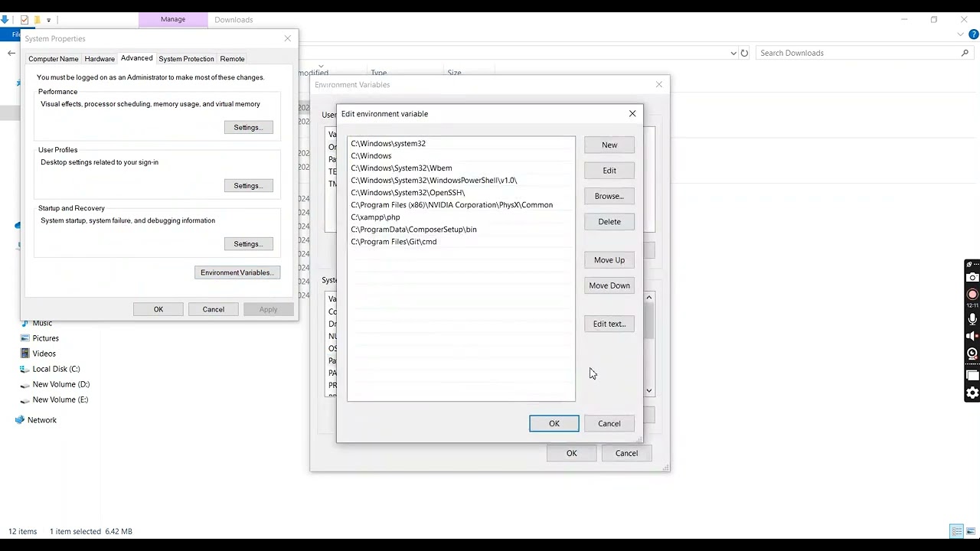The image size is (980, 551).
Task: Select the C:\xampp\php path entry
Action: coord(461,217)
